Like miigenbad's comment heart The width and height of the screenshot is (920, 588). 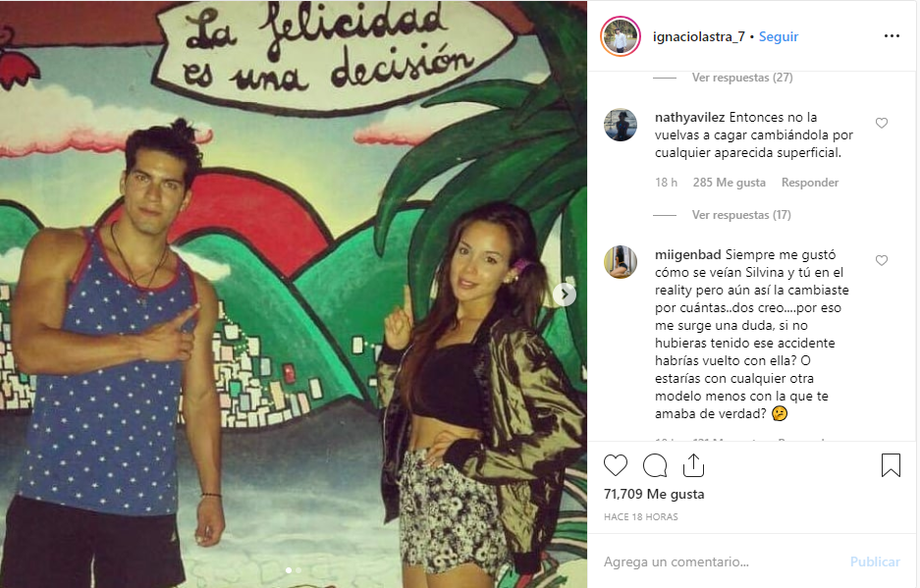coord(882,260)
